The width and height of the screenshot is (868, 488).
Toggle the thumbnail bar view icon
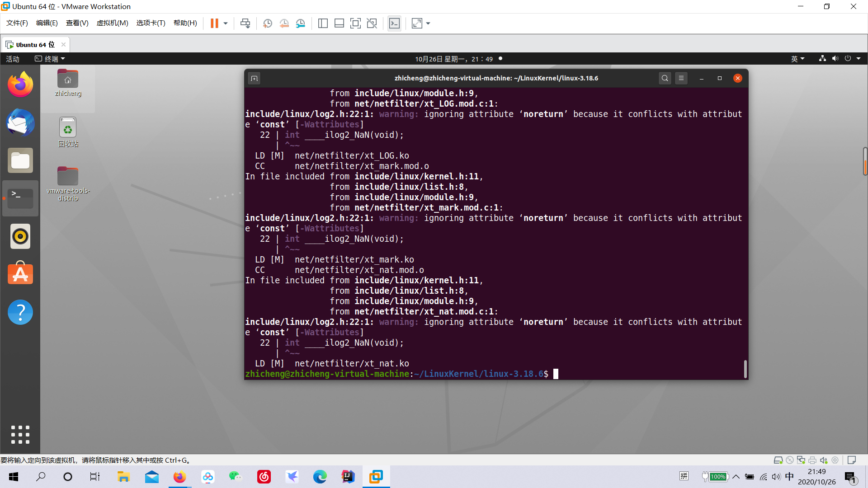pos(339,23)
